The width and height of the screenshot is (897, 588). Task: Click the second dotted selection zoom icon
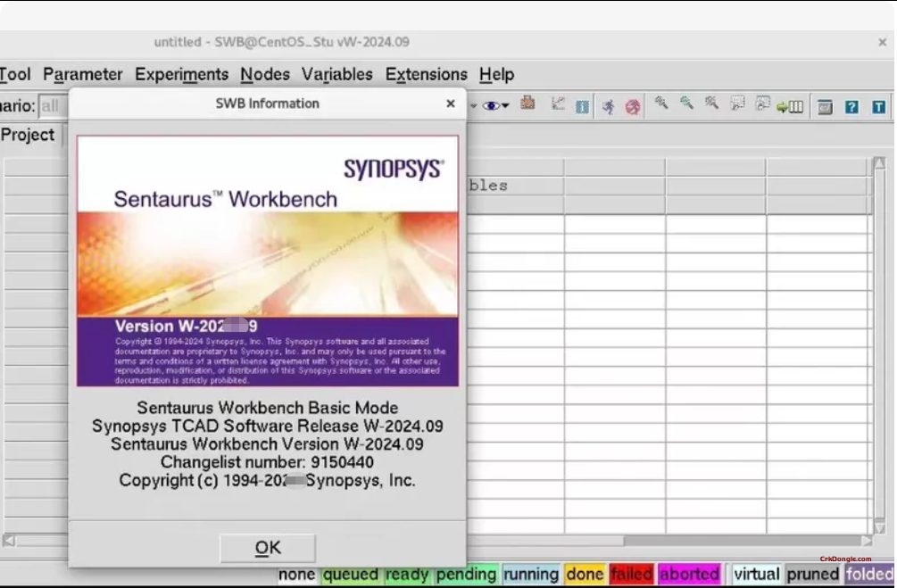[762, 104]
